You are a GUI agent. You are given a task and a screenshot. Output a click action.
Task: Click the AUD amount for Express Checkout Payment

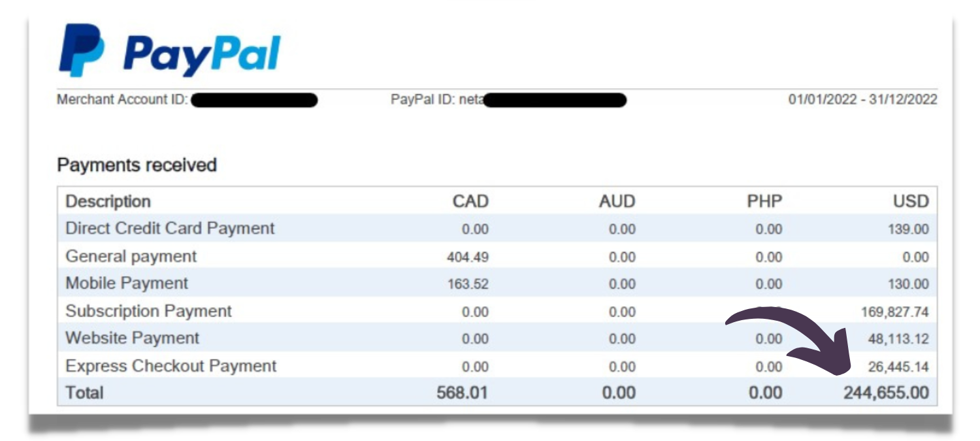(623, 367)
